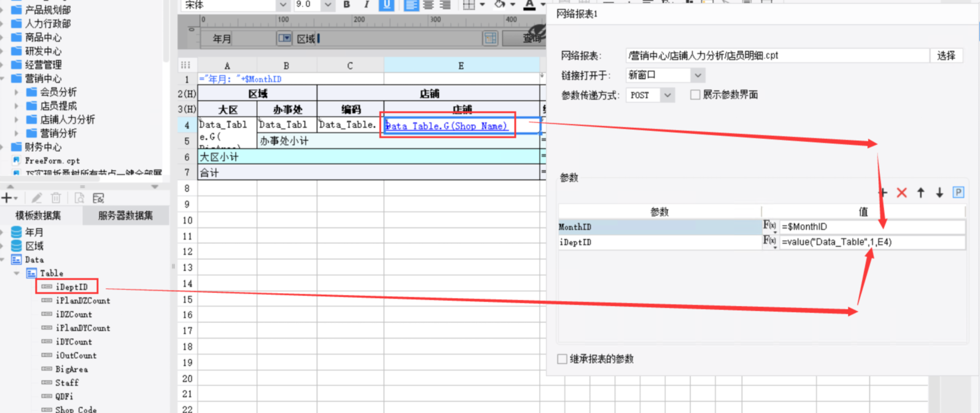
Task: Toggle underline formatting
Action: pyautogui.click(x=386, y=4)
